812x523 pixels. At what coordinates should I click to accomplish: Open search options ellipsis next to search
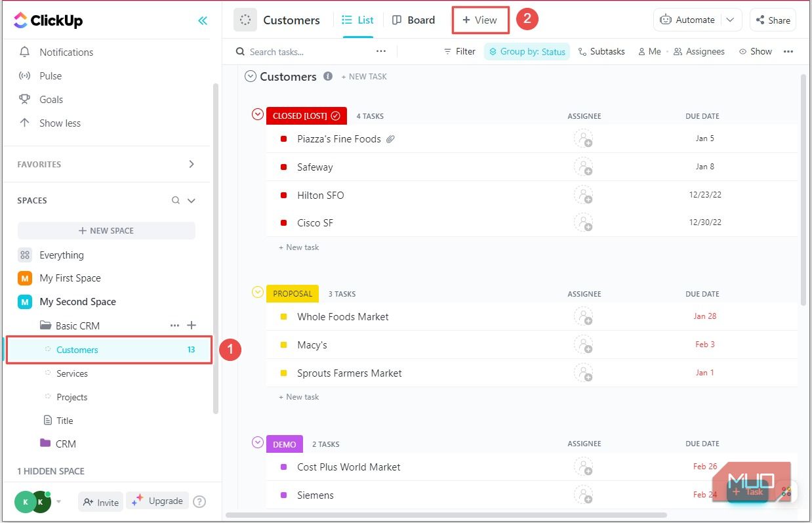[x=381, y=51]
